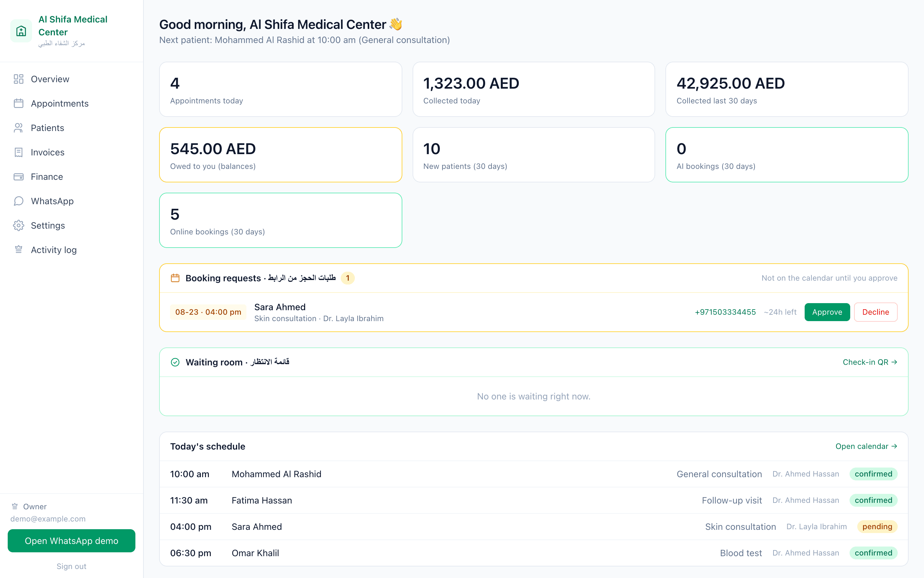The width and height of the screenshot is (924, 578).
Task: Click the Finance card icon
Action: (x=18, y=177)
